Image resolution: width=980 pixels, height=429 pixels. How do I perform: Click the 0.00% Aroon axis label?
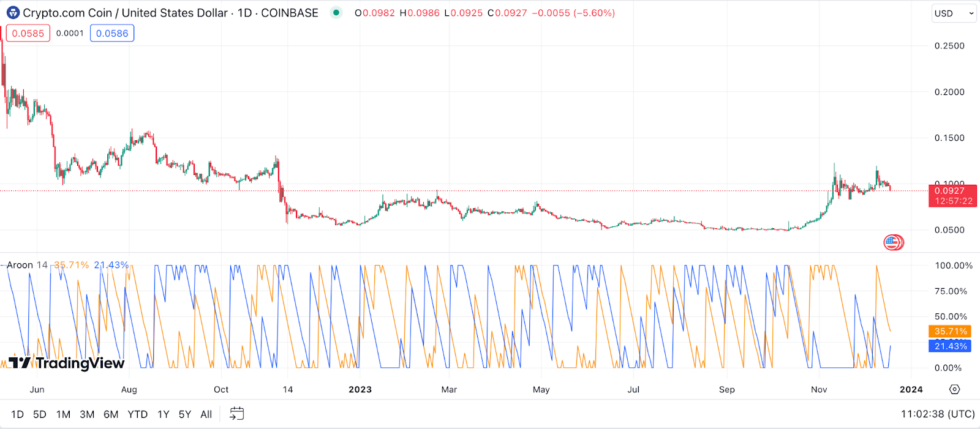click(x=948, y=368)
